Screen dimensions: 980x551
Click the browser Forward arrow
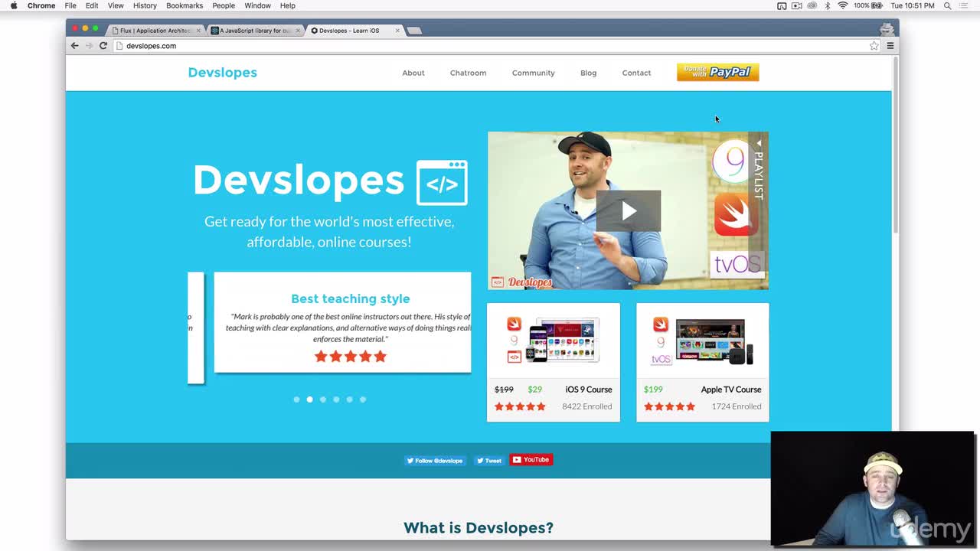click(89, 46)
